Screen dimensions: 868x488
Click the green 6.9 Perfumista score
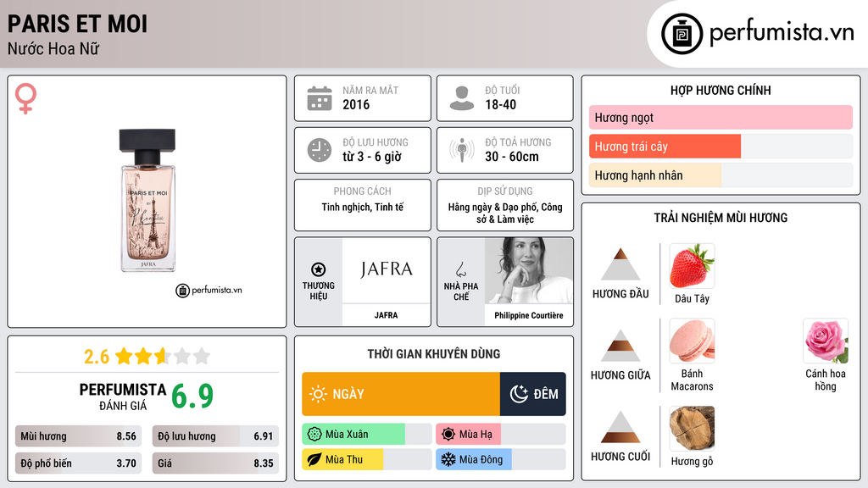click(x=192, y=395)
